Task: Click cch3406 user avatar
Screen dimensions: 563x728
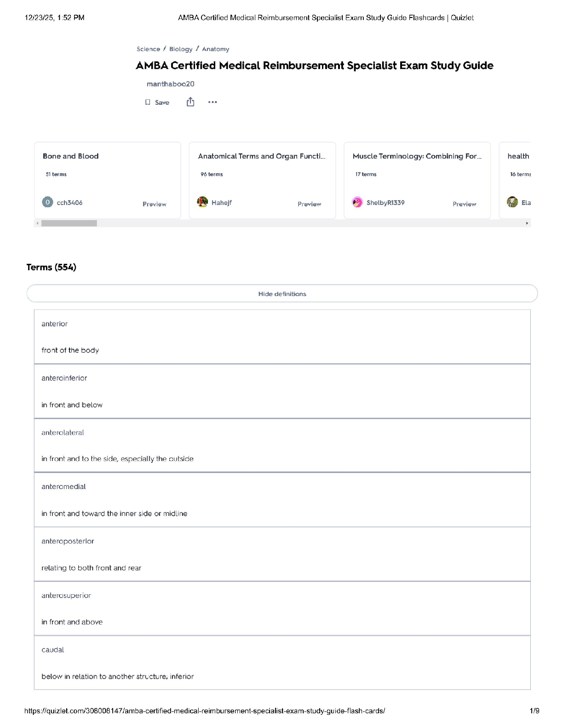Action: click(47, 202)
